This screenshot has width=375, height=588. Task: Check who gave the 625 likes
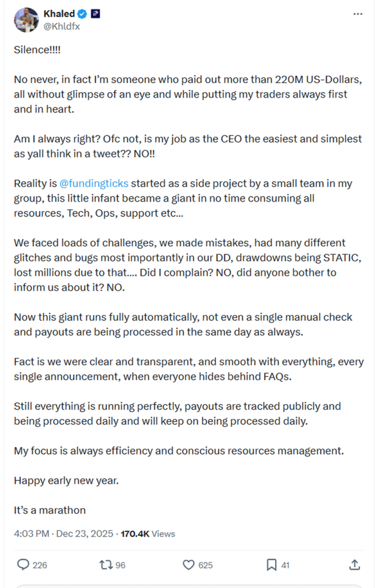tap(206, 565)
